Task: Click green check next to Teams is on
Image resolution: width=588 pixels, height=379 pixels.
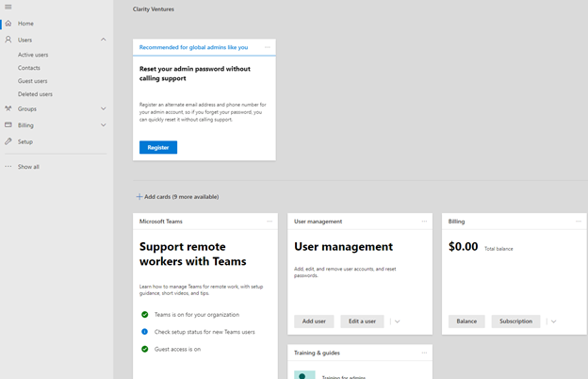Action: pyautogui.click(x=144, y=315)
